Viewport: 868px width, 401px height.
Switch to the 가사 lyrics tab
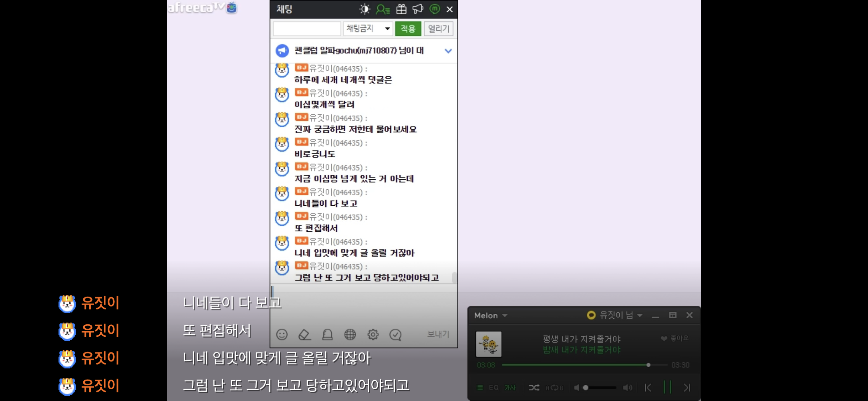[x=510, y=387]
